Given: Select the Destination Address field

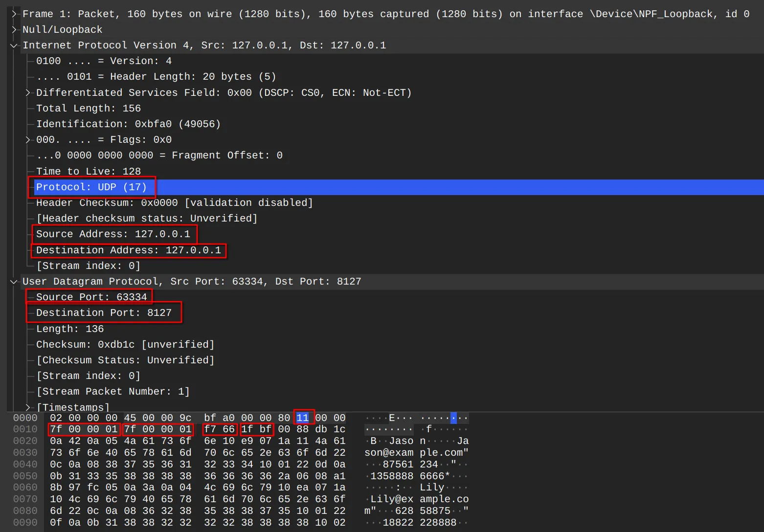Looking at the screenshot, I should (x=128, y=250).
